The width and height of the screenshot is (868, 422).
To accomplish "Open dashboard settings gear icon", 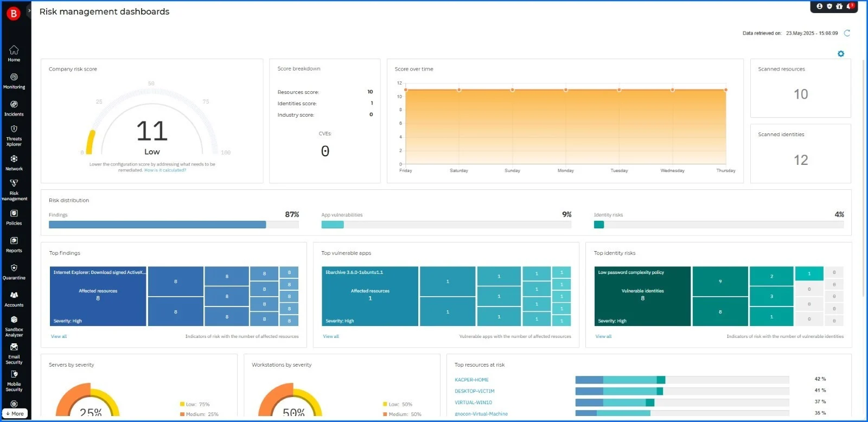I will 841,54.
